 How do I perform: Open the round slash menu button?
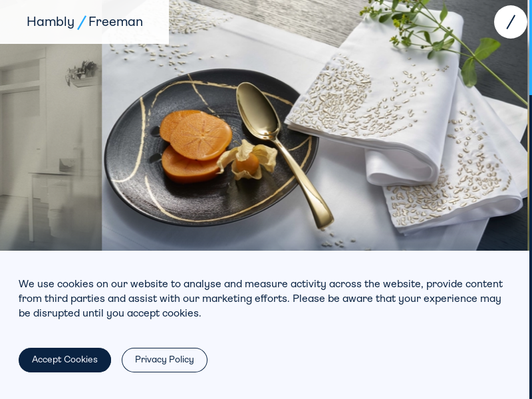(x=511, y=22)
